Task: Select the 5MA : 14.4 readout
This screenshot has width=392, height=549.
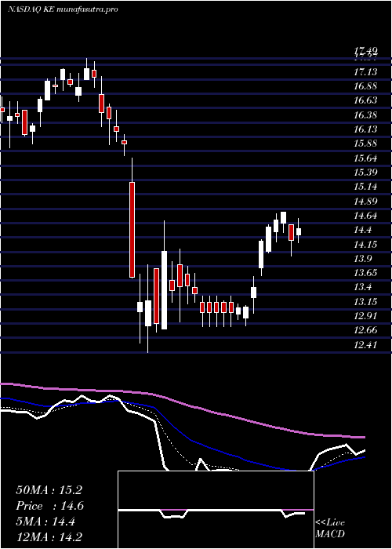Action: [45, 522]
